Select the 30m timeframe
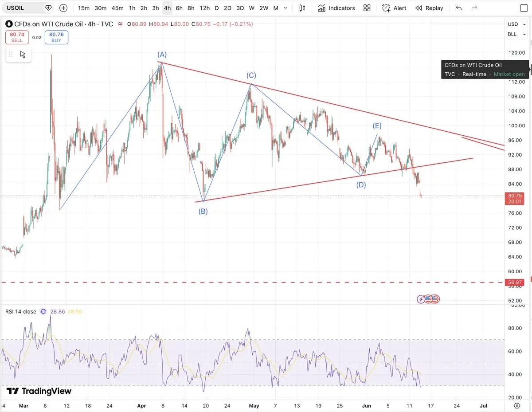 (x=101, y=8)
